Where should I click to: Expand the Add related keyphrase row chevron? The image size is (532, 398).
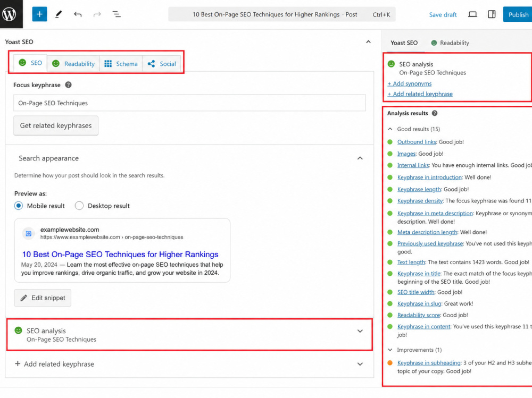coord(360,364)
